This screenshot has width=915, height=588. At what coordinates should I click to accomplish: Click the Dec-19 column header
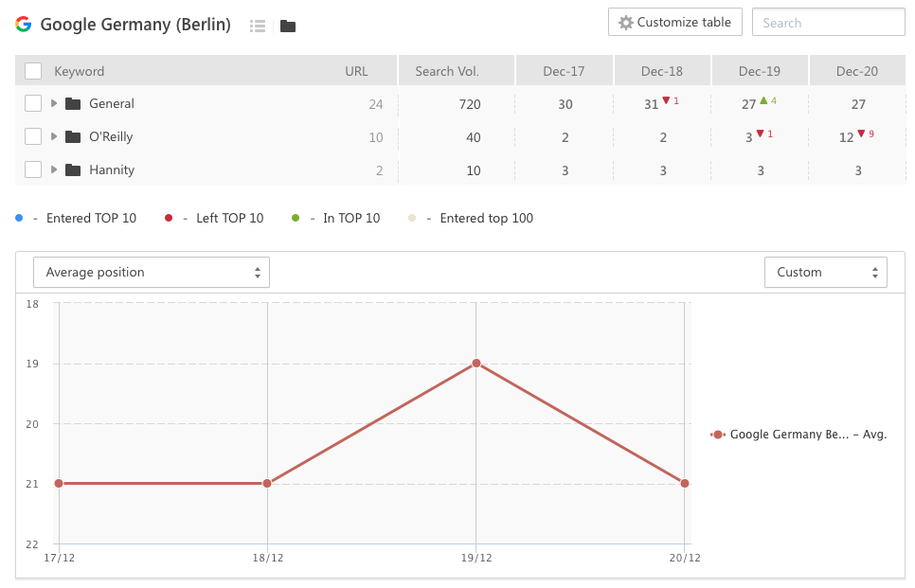coord(760,71)
